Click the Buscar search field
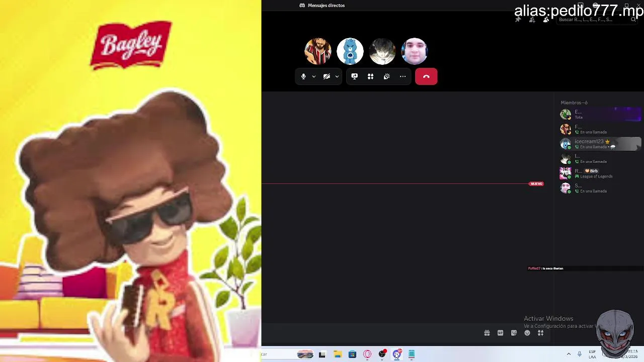Image resolution: width=644 pixels, height=362 pixels. point(596,20)
